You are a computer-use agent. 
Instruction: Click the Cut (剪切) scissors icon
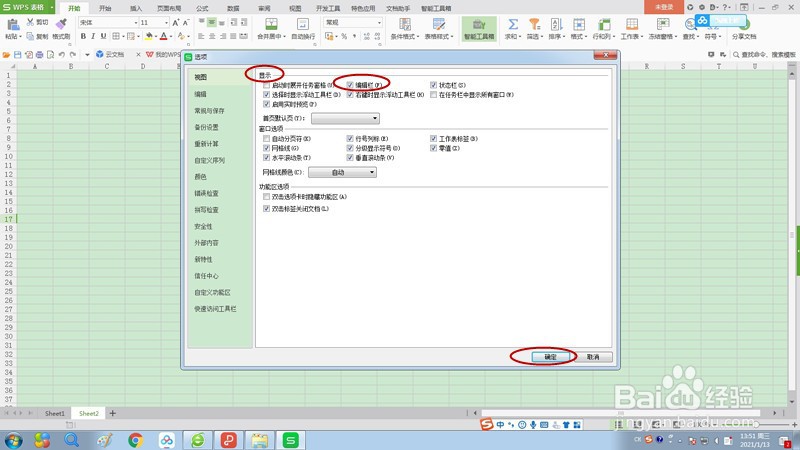[31, 22]
